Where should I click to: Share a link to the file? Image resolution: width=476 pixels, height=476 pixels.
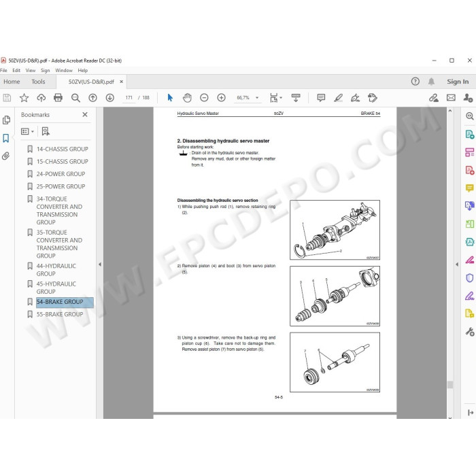coord(434,98)
